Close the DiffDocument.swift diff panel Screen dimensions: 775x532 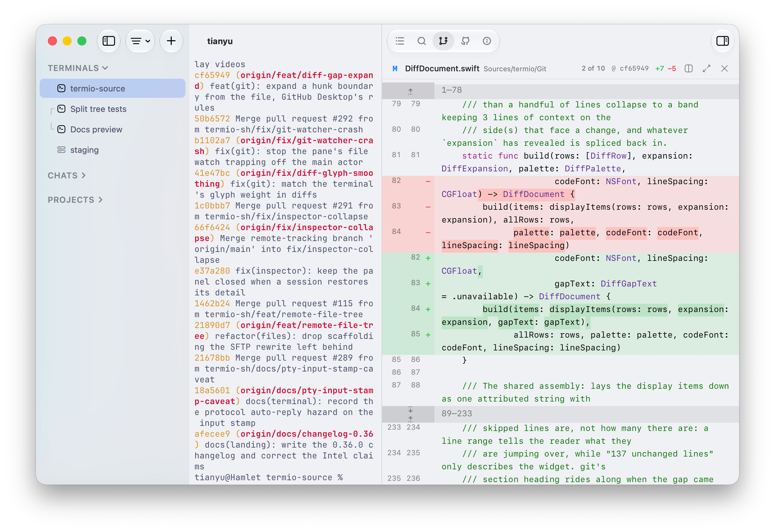click(724, 68)
